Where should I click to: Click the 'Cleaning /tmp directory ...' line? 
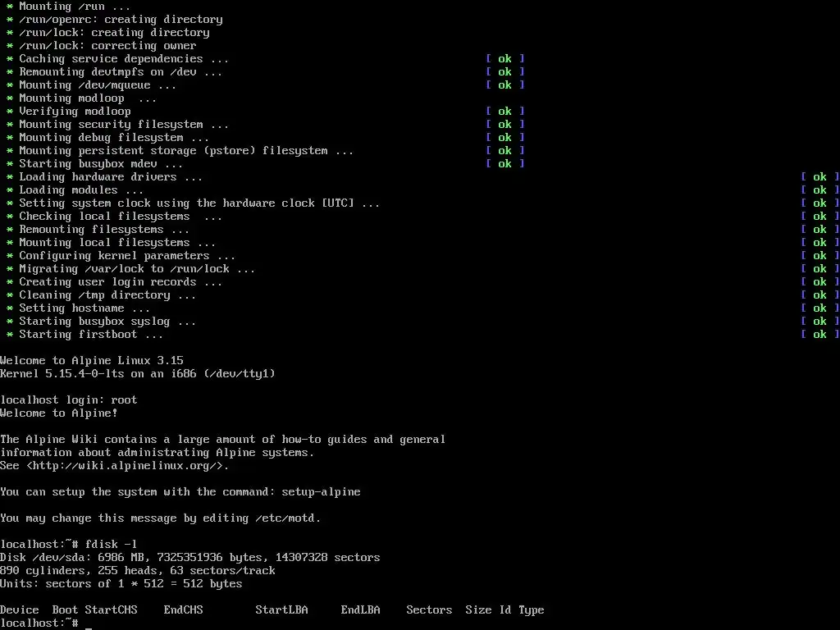101,295
